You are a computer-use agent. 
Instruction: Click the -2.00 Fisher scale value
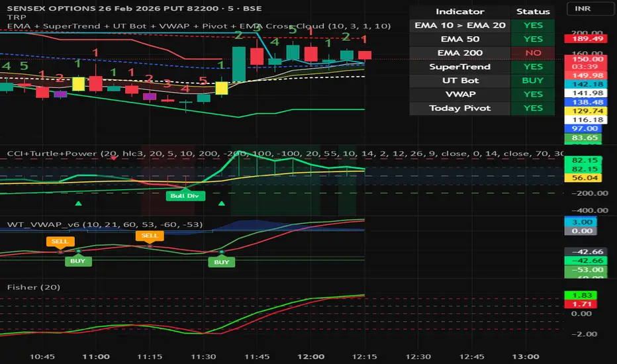(584, 334)
